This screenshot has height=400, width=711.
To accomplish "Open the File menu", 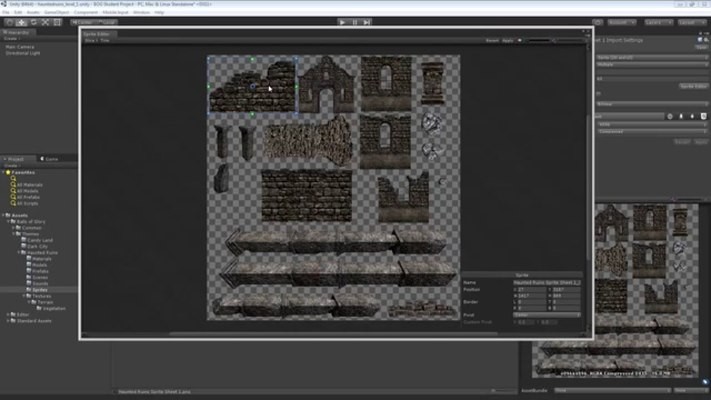I will pos(5,12).
